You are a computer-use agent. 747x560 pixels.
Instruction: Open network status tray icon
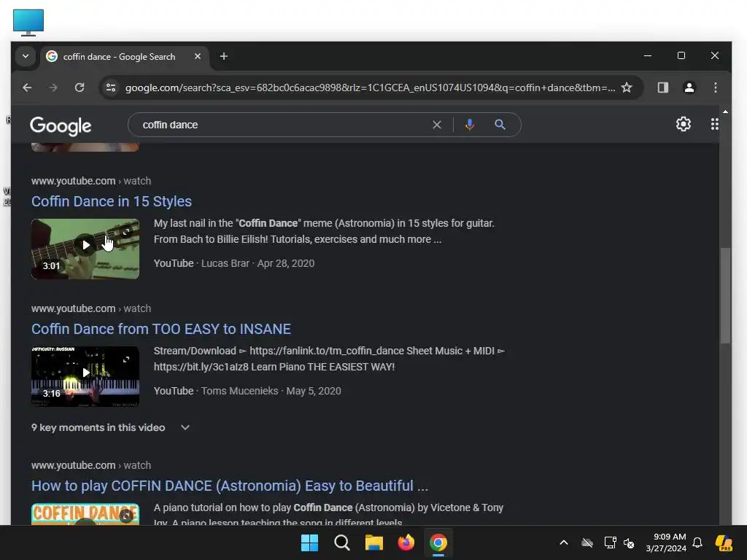(x=610, y=542)
